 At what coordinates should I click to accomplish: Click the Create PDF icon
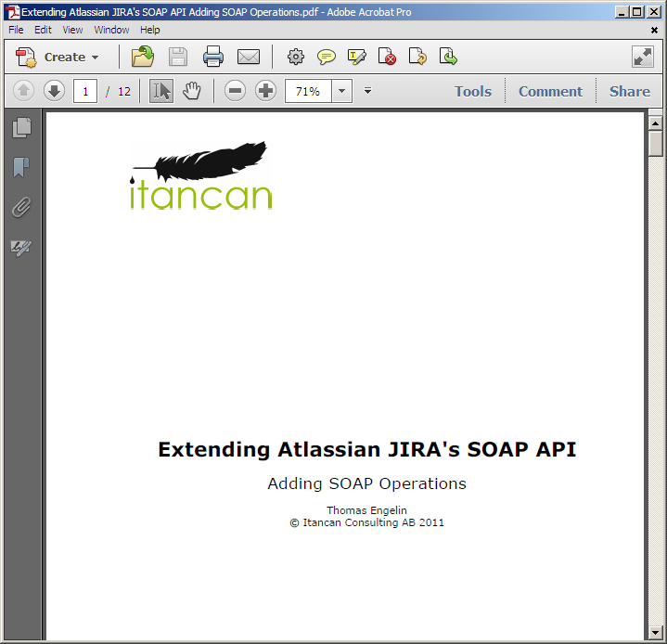(26, 57)
